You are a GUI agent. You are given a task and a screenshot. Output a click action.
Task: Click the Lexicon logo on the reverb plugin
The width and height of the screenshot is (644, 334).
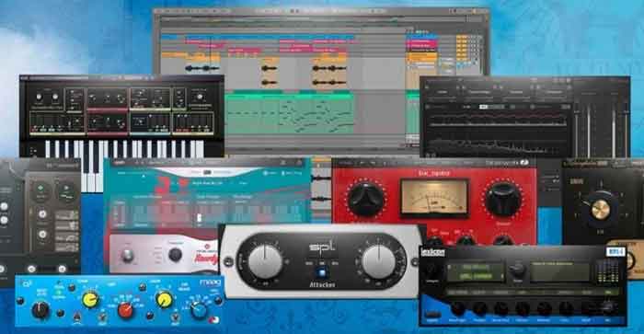(x=432, y=252)
